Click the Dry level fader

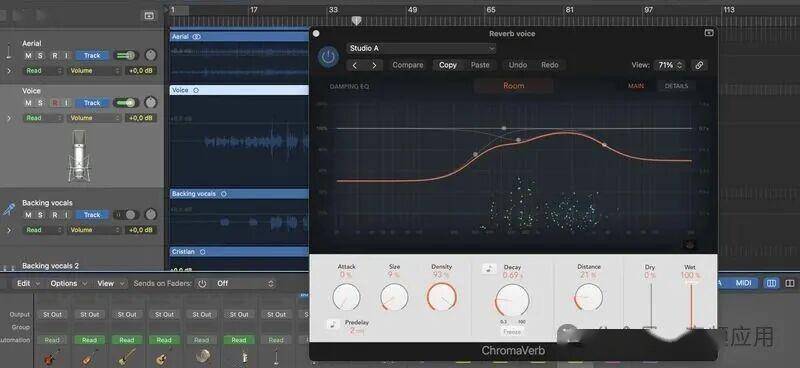[651, 306]
